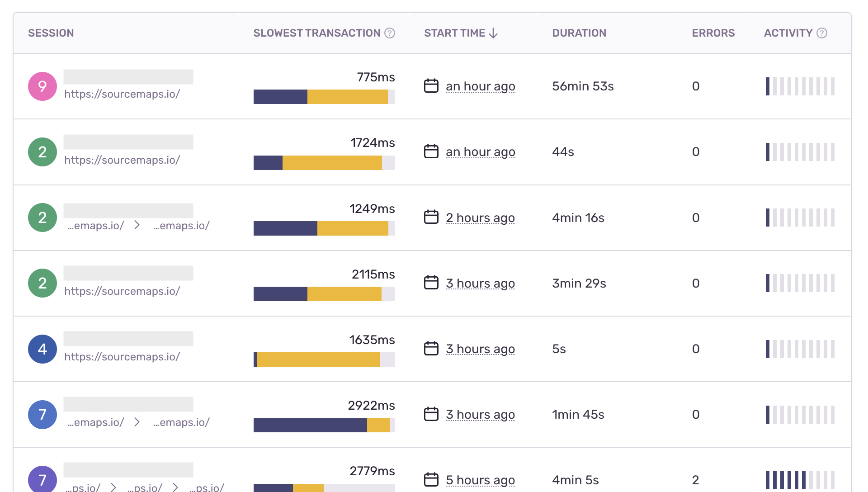868x492 pixels.
Task: Click chevron between URLs in 1min 45s row
Action: click(137, 422)
